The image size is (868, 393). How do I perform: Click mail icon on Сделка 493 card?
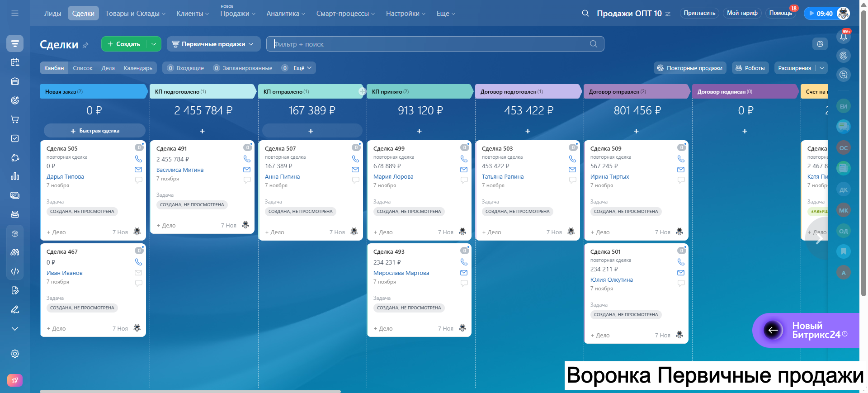click(464, 273)
